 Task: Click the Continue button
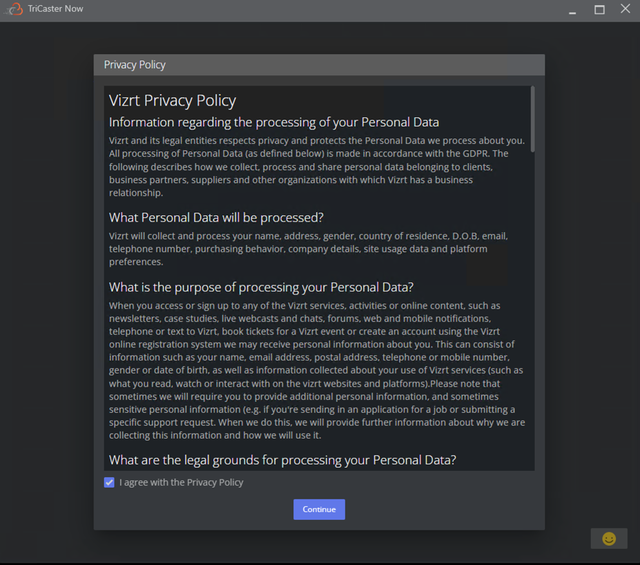pos(319,509)
